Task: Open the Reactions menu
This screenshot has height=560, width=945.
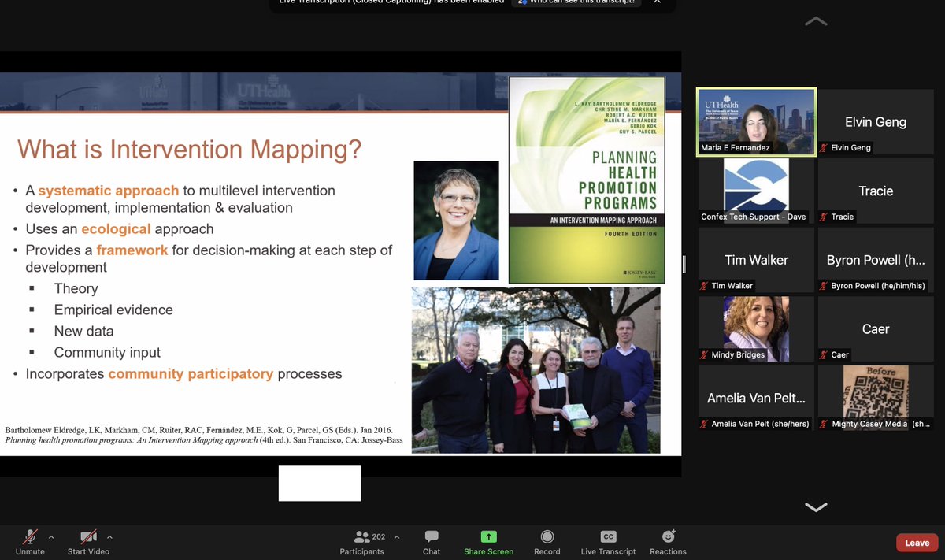Action: tap(668, 542)
